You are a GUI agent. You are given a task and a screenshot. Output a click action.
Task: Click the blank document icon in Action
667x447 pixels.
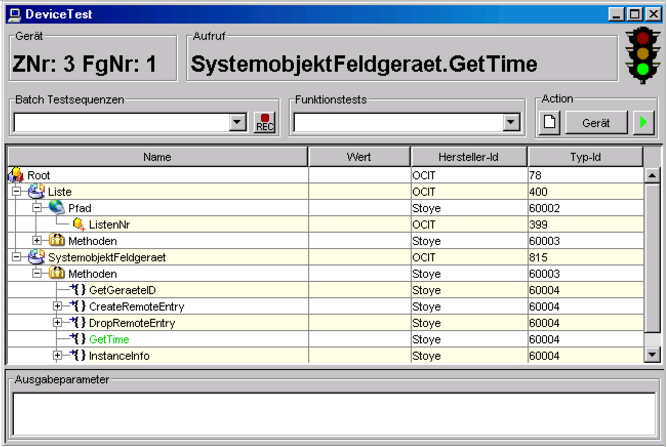(548, 122)
